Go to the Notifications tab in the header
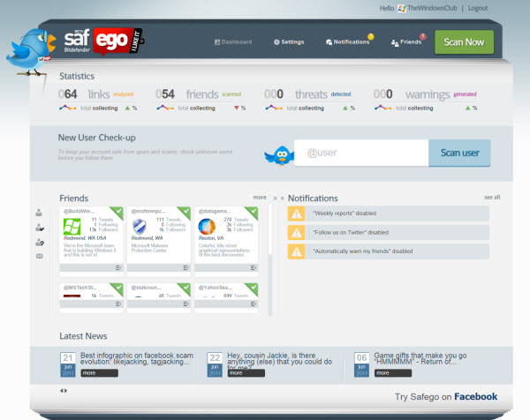The width and height of the screenshot is (530, 420). pos(348,41)
